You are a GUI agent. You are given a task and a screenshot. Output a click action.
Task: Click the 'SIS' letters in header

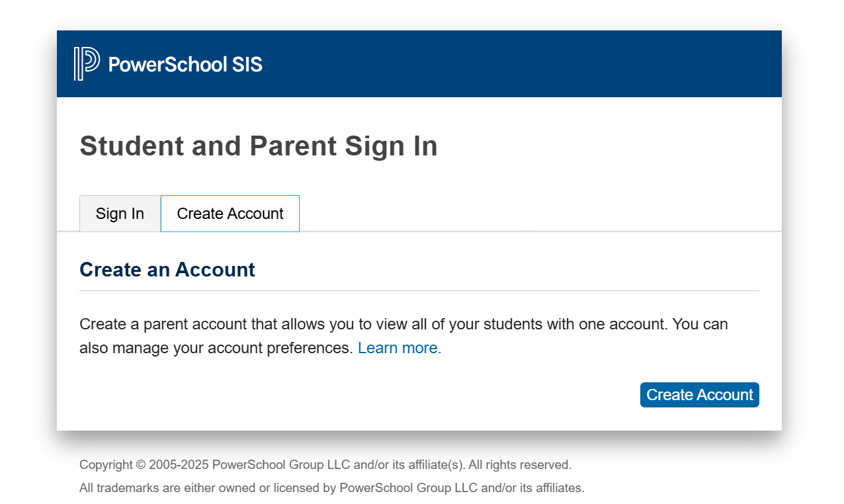pos(247,64)
